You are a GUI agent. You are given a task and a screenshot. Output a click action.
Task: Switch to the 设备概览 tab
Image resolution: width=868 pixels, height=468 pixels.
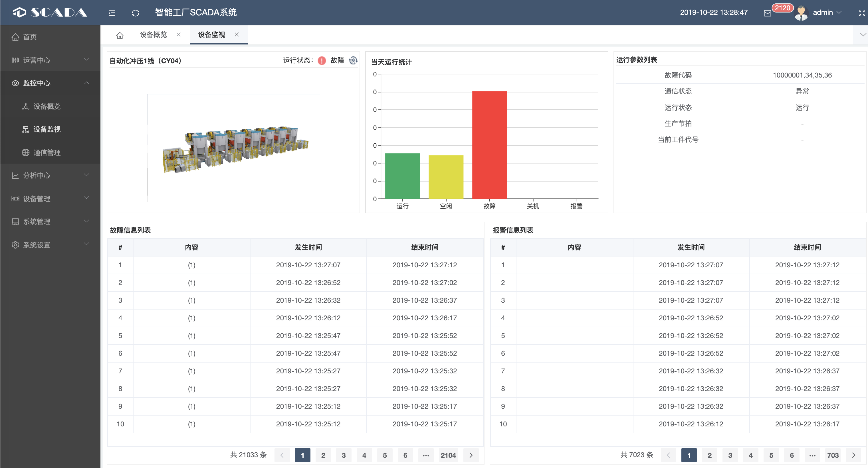click(x=153, y=35)
